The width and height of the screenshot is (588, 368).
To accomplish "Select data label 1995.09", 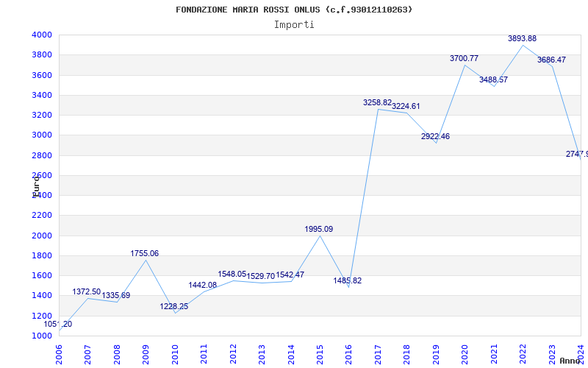I will [319, 229].
